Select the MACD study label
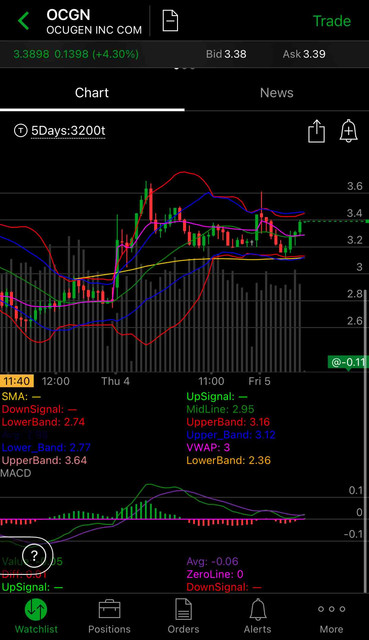The height and width of the screenshot is (640, 369). coord(16,473)
